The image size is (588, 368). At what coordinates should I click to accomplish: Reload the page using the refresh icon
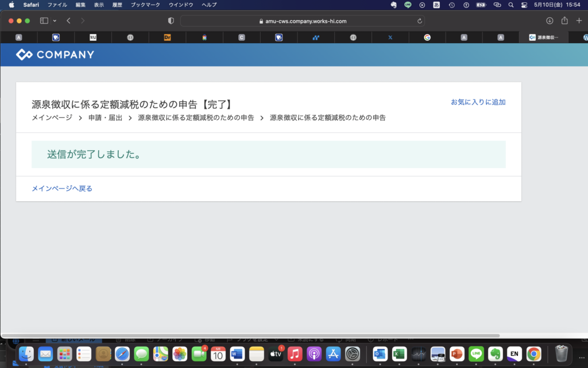point(420,21)
